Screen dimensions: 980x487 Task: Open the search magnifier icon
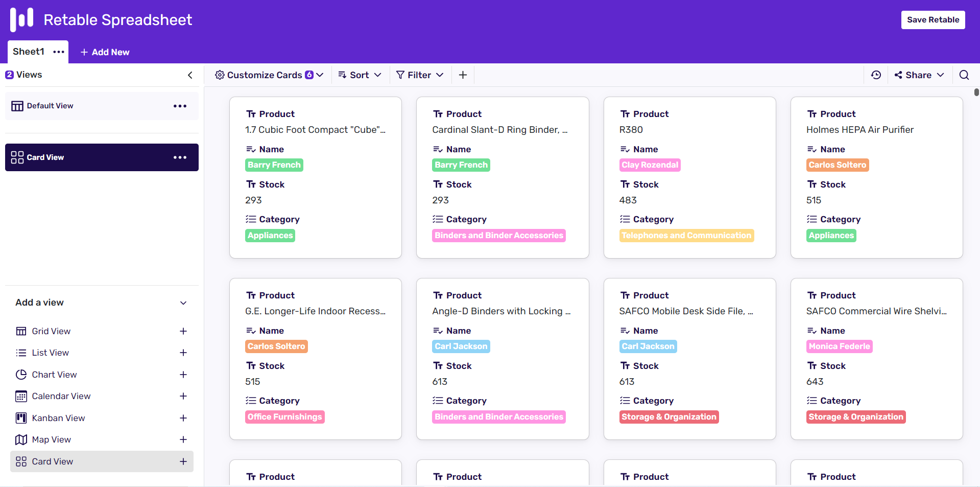pos(964,75)
